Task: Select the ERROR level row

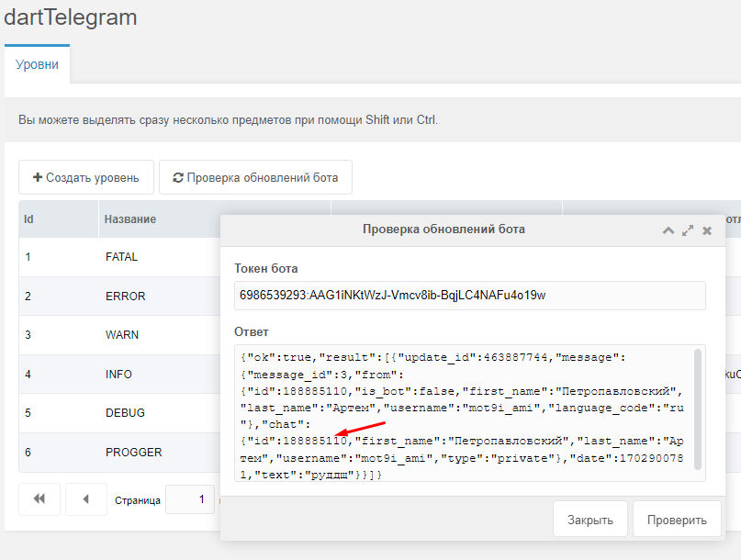Action: click(120, 297)
